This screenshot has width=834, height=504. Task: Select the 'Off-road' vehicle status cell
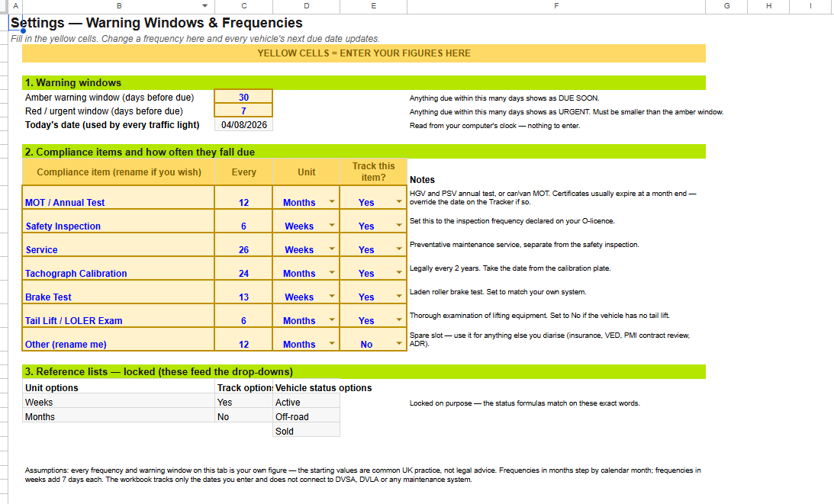tap(307, 416)
